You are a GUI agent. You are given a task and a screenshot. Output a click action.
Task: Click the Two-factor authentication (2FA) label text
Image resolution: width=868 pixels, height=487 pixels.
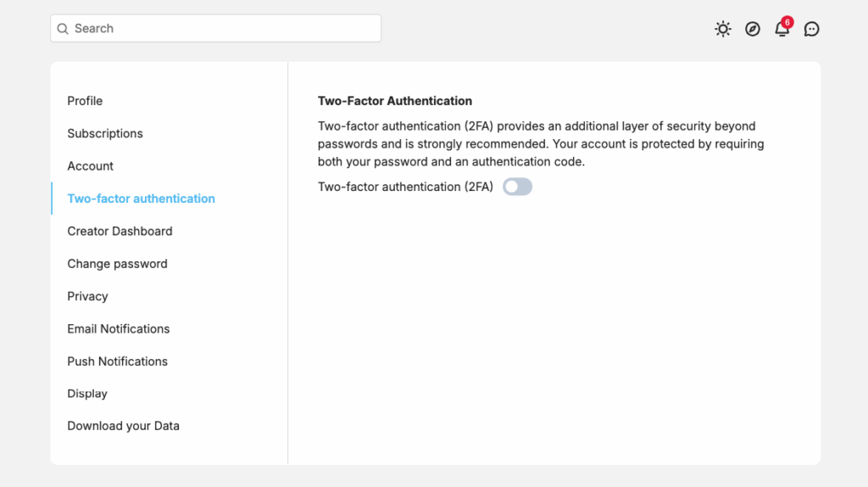pyautogui.click(x=405, y=187)
